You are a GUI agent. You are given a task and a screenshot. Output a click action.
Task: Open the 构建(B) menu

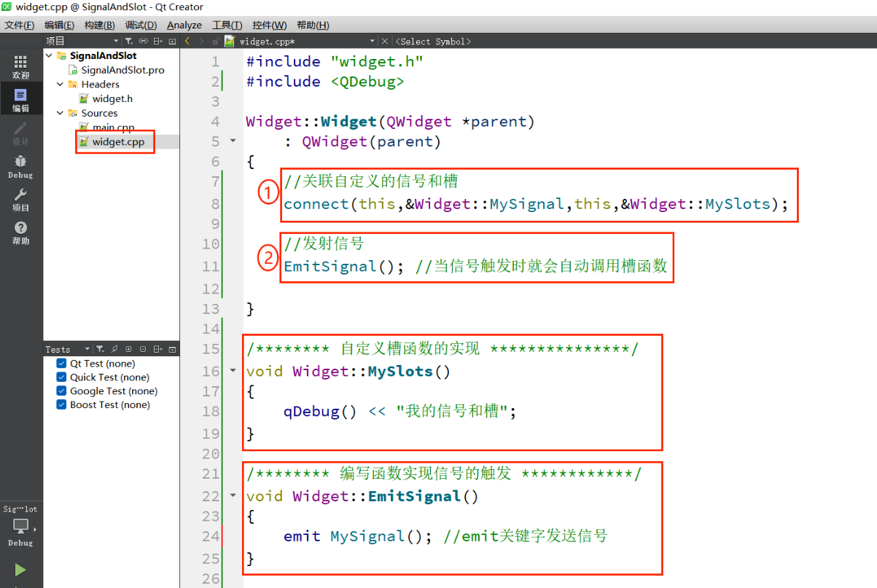click(100, 26)
